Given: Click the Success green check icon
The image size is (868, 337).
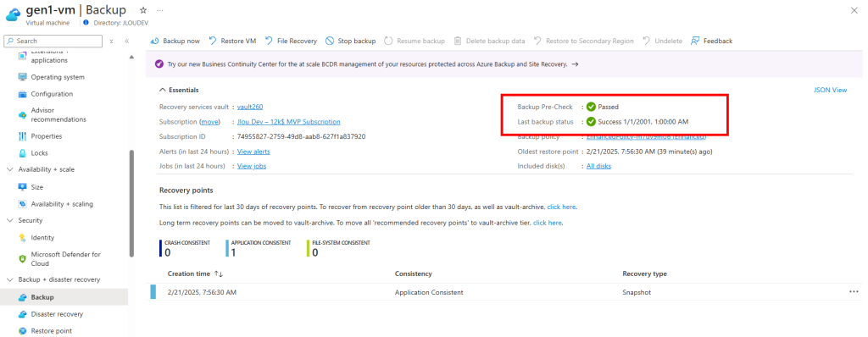Looking at the screenshot, I should [591, 122].
